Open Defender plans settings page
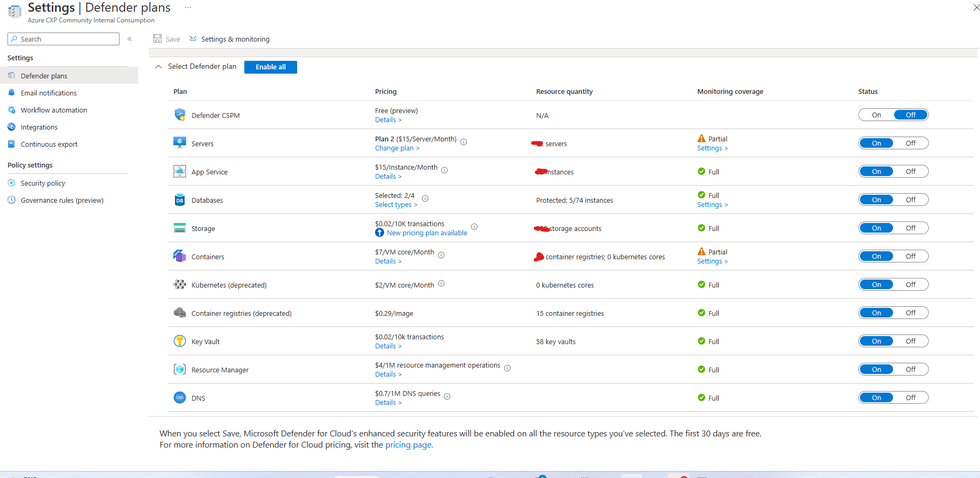 (69, 76)
